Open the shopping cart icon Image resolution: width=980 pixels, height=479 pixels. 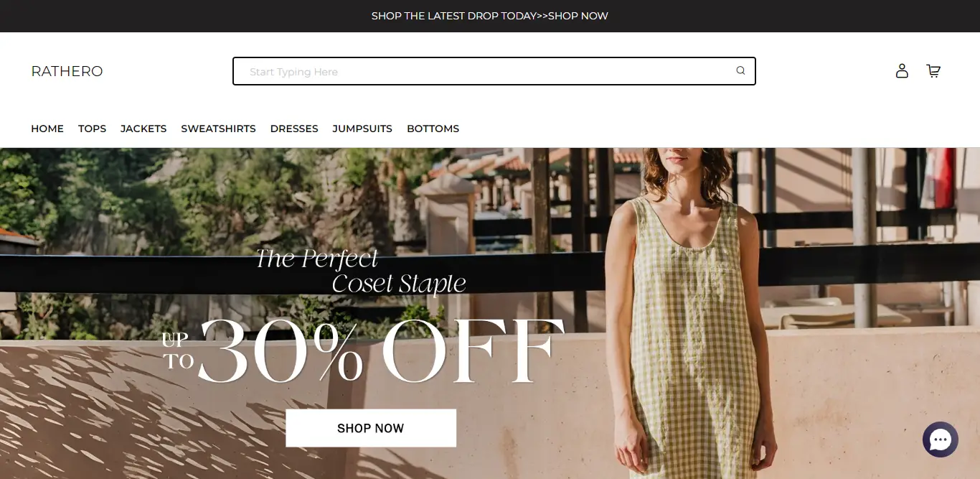tap(933, 70)
